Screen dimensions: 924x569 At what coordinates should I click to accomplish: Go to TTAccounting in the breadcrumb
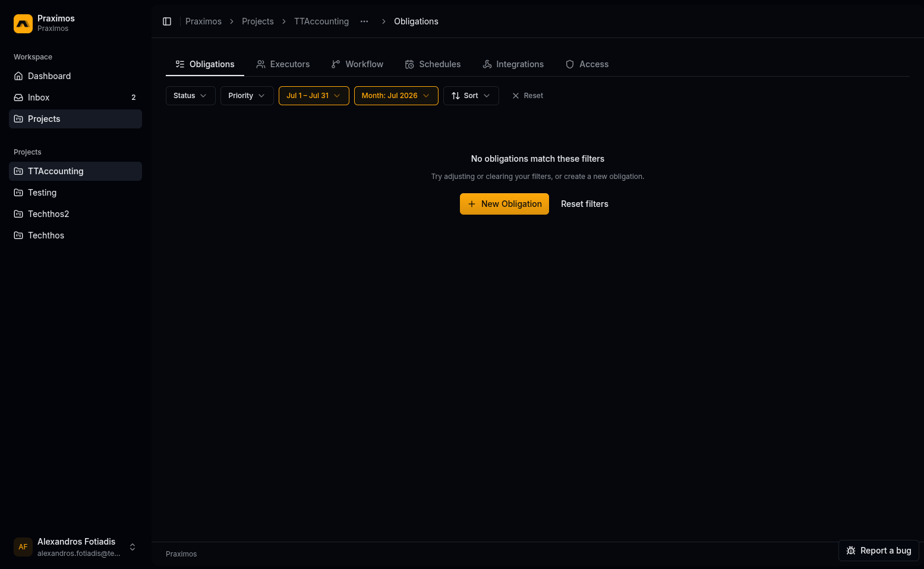[x=321, y=21]
